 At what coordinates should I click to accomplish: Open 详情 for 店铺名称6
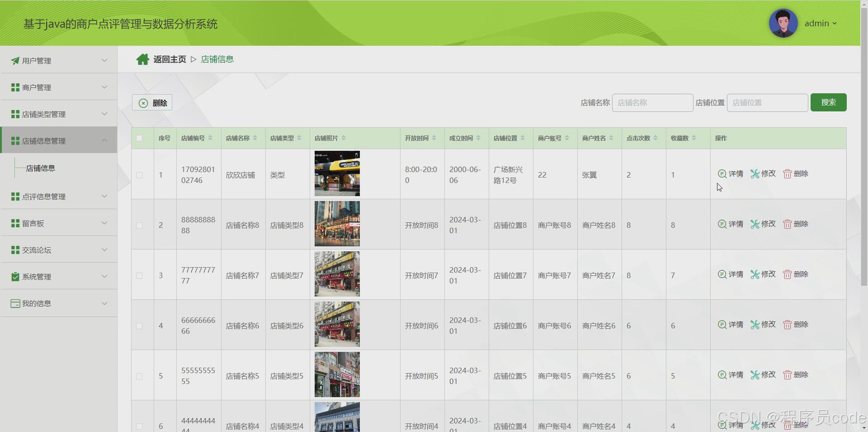[x=731, y=324]
